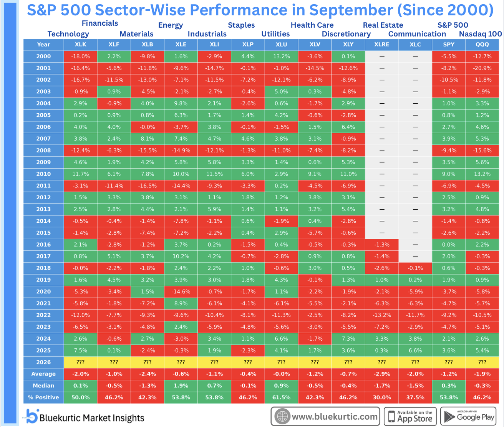Open the www.bluekurtic.com link
This screenshot has height=427, width=504.
[334, 417]
